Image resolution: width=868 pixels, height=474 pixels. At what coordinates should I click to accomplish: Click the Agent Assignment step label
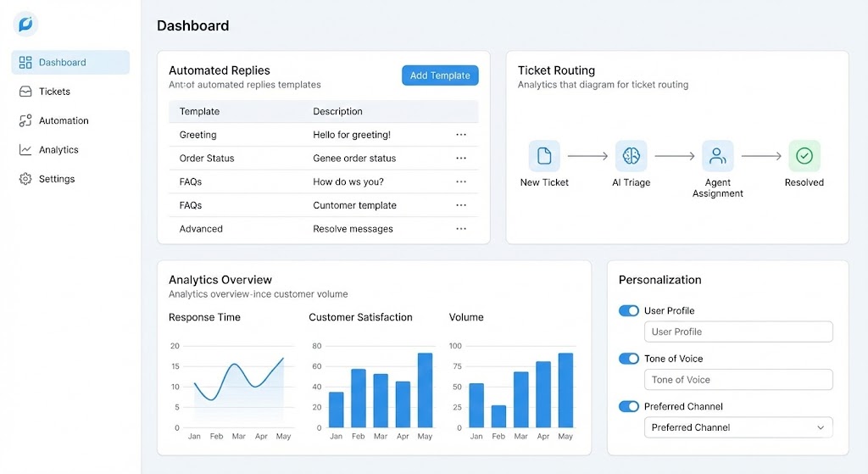[718, 187]
